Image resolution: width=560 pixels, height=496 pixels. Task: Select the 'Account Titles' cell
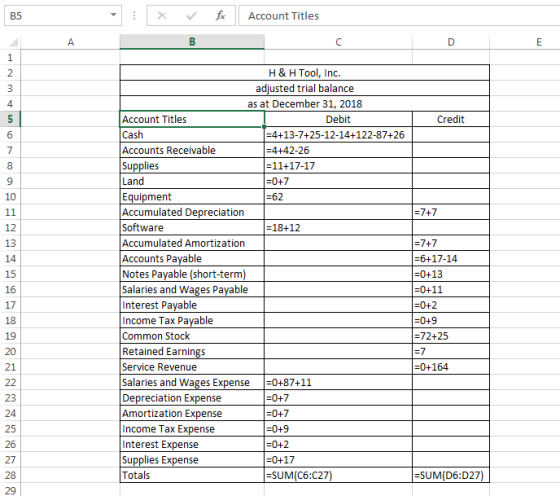coord(192,119)
